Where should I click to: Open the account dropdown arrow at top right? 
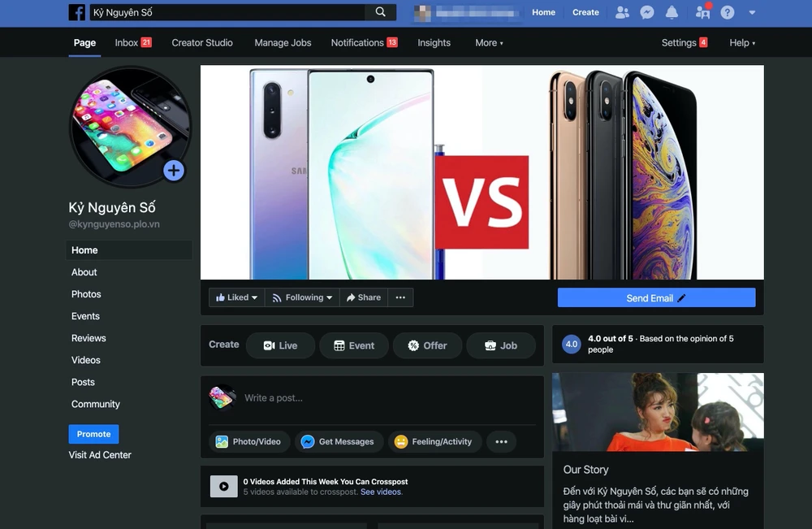click(752, 12)
